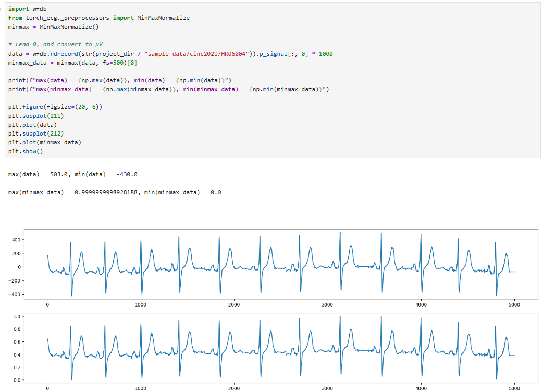
Task: Click the normalized ECG signal plot
Action: pos(271,349)
